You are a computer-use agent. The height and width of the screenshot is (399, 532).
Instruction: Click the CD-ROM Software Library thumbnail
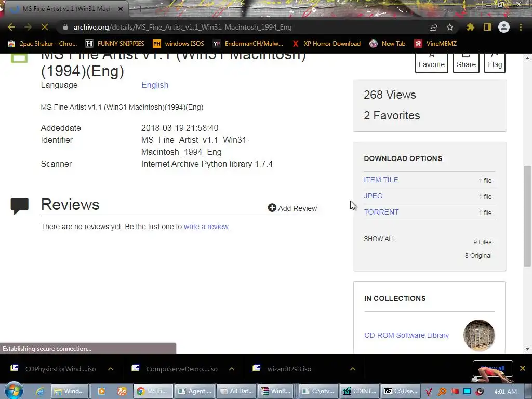478,335
